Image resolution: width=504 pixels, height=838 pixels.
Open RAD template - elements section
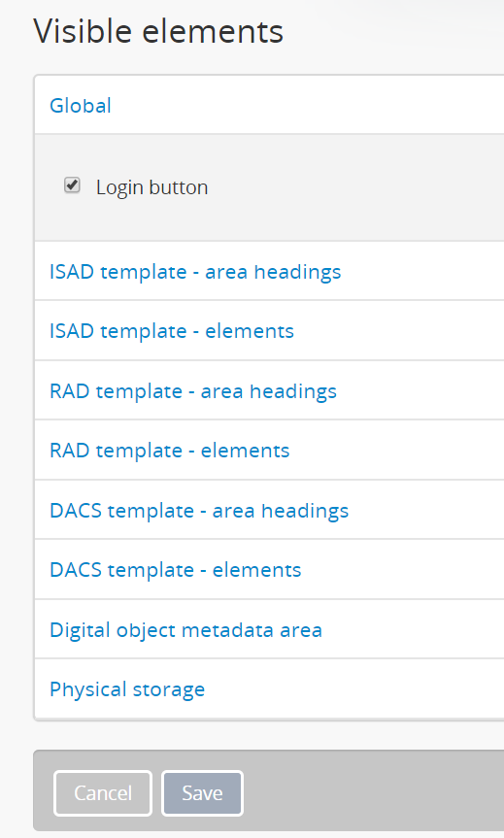169,451
